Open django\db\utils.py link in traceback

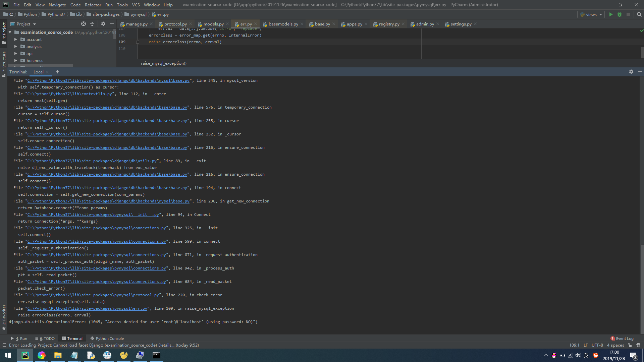pyautogui.click(x=92, y=161)
